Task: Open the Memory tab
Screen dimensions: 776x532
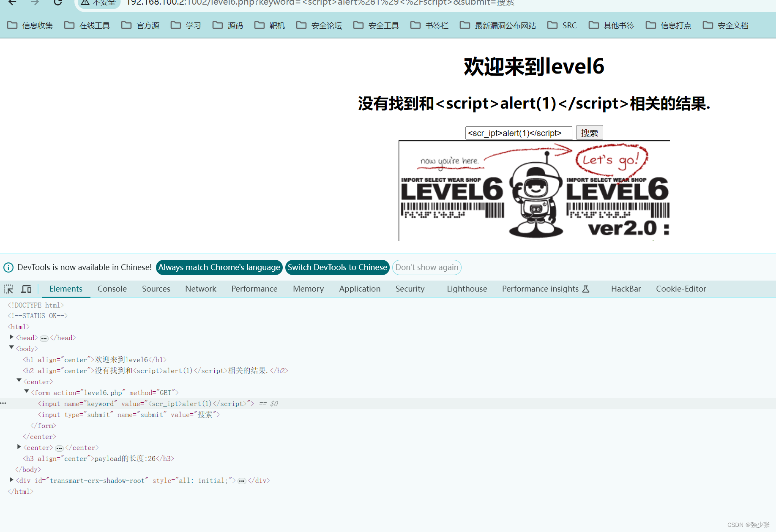Action: (309, 289)
